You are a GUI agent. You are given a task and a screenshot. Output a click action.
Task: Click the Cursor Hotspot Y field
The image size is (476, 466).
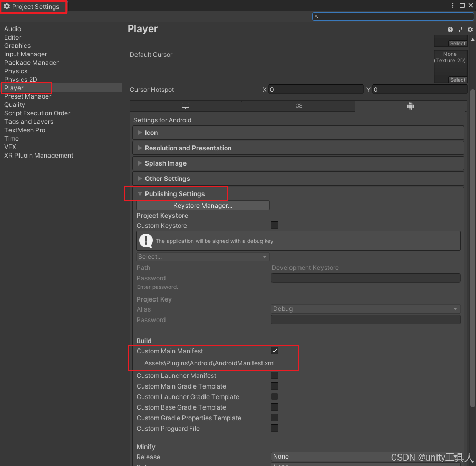pyautogui.click(x=420, y=90)
